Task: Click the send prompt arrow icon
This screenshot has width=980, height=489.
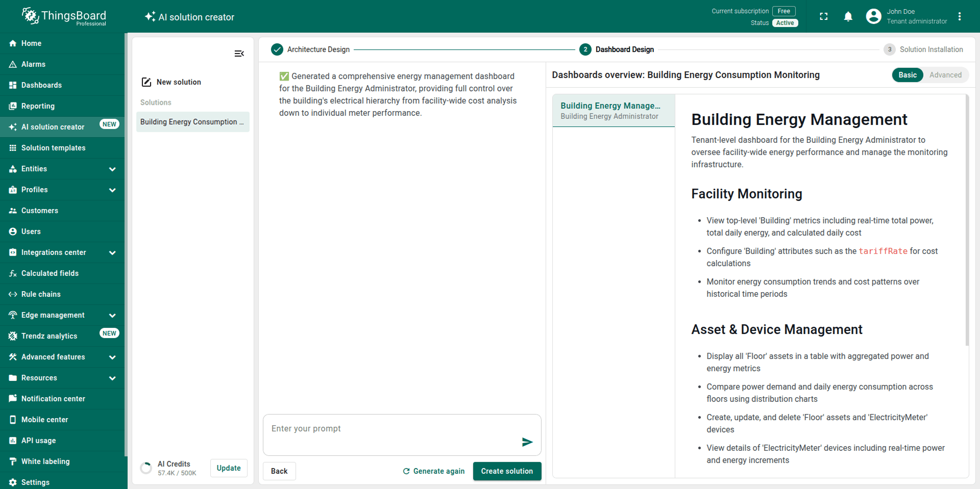Action: pos(527,442)
